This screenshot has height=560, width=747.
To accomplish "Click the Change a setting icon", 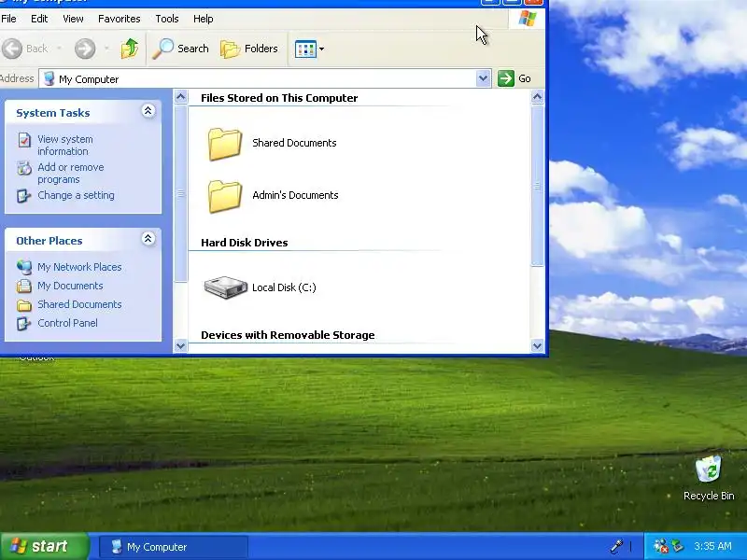I will point(24,196).
